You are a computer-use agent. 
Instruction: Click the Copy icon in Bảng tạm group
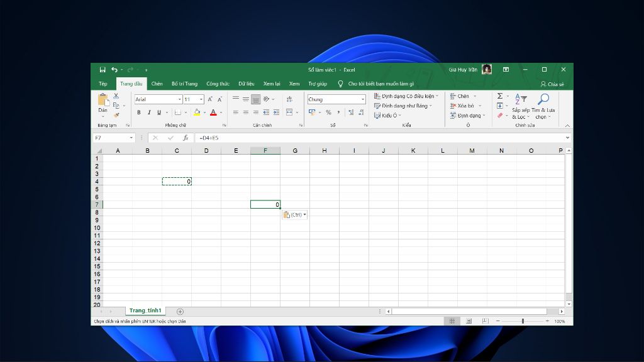[116, 106]
